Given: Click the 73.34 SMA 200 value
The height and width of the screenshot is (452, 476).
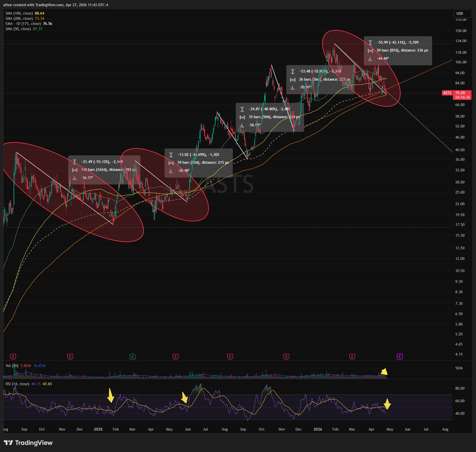Looking at the screenshot, I should coord(39,18).
